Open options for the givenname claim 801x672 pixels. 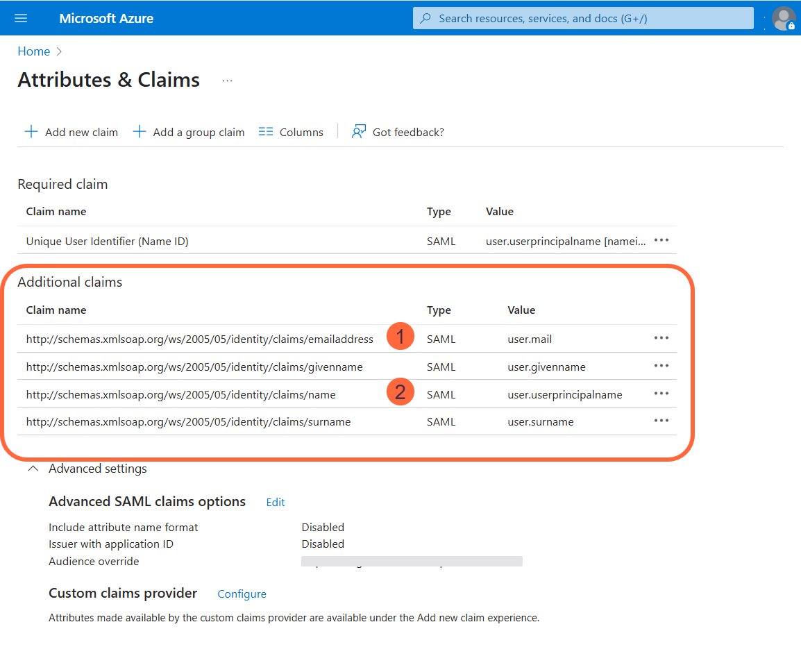(661, 366)
